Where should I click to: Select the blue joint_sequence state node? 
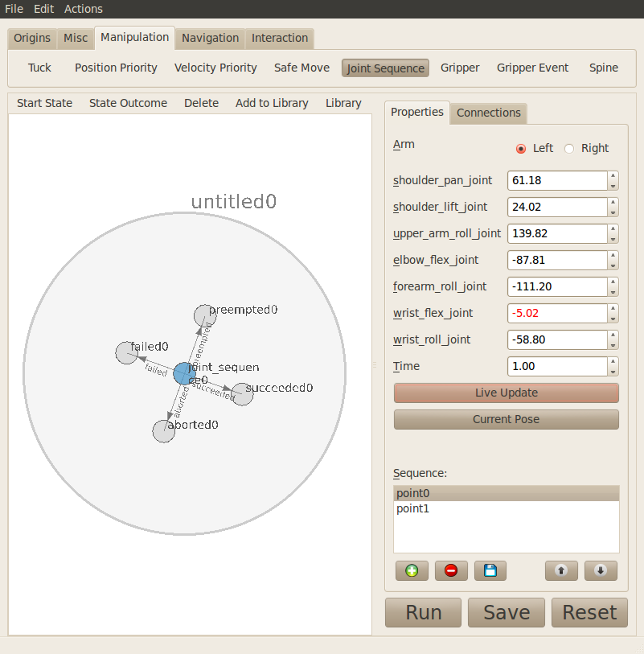click(185, 373)
